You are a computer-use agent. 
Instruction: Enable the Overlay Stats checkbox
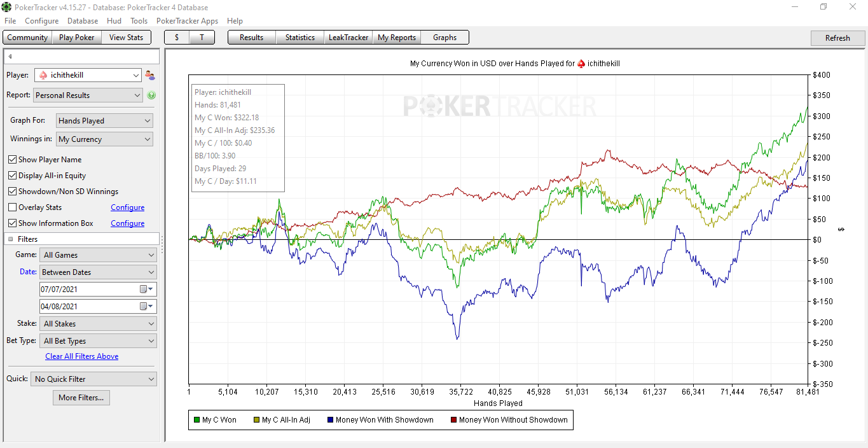pyautogui.click(x=12, y=207)
